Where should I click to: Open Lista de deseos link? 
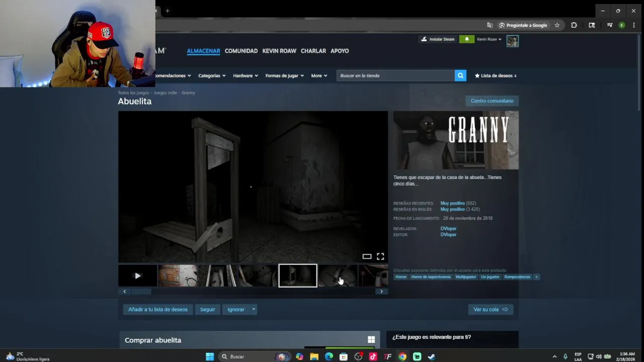click(x=496, y=75)
